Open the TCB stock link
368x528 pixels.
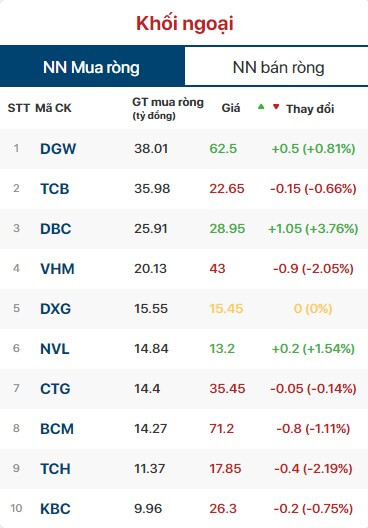(55, 189)
